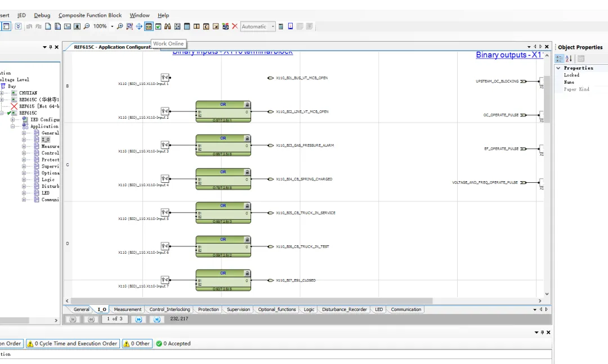Expand the Measurement tree node
The height and width of the screenshot is (364, 608).
pyautogui.click(x=24, y=146)
